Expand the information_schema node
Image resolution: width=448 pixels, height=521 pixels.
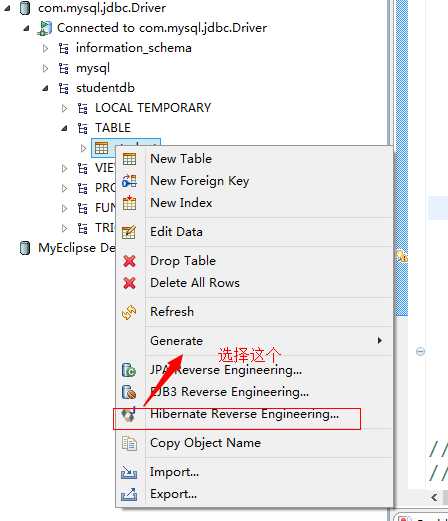click(x=45, y=49)
